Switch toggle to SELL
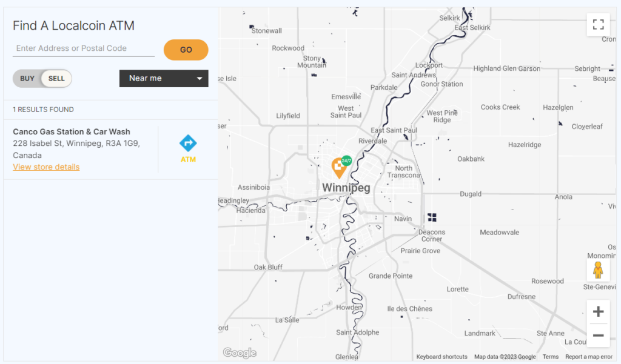The height and width of the screenshot is (364, 621). pyautogui.click(x=56, y=78)
